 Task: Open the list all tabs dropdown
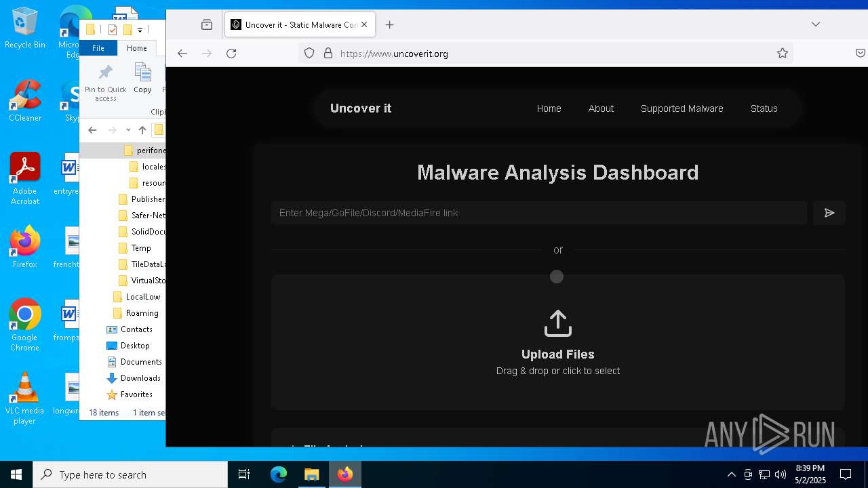[816, 24]
